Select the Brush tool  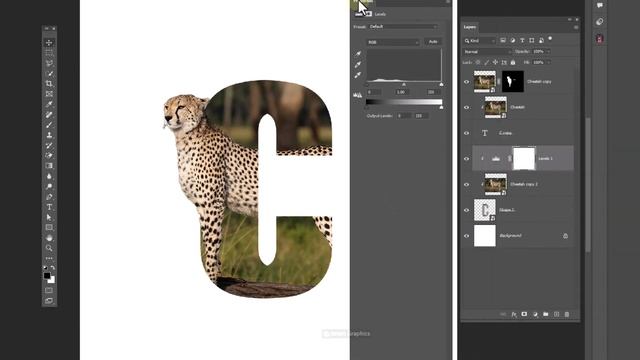click(49, 125)
